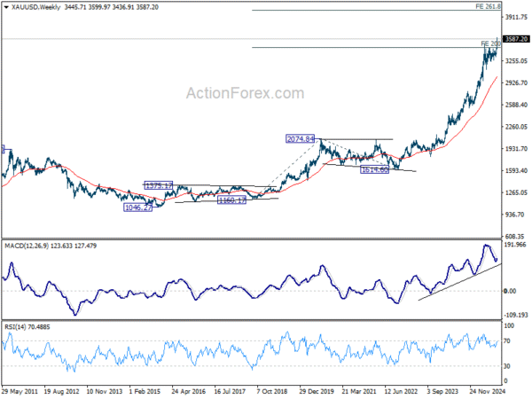The image size is (532, 399).
Task: Select the 24 Apr 2016 date label
Action: [x=189, y=392]
